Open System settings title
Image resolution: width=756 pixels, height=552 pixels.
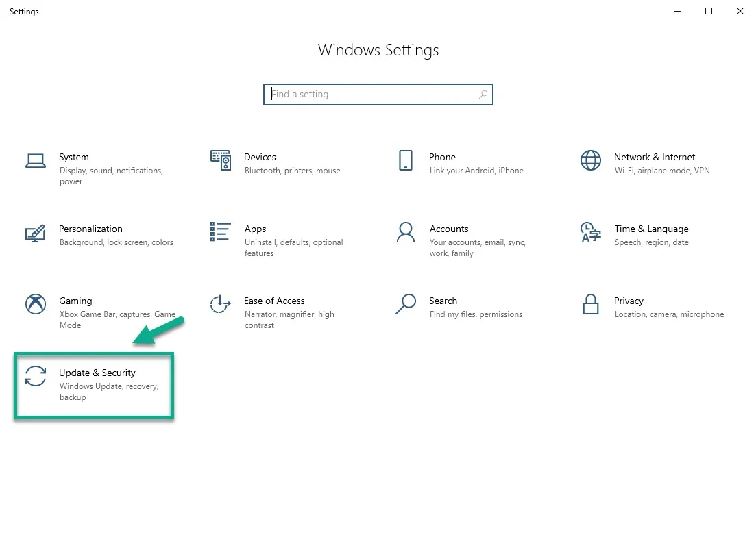point(74,157)
